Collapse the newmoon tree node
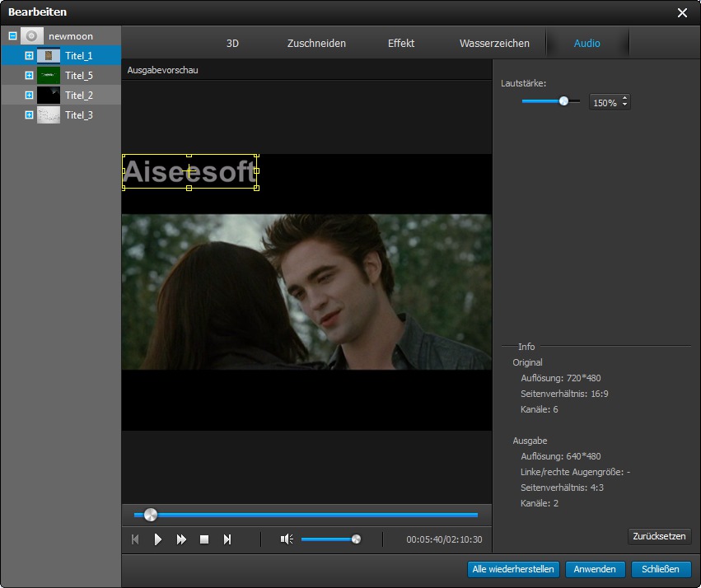 (x=12, y=35)
